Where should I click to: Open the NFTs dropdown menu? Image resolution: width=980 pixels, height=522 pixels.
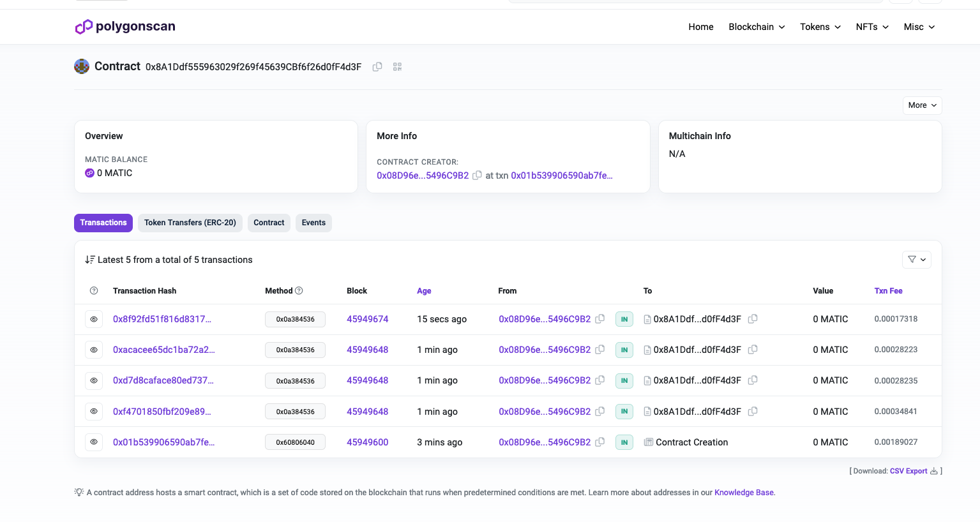(872, 27)
